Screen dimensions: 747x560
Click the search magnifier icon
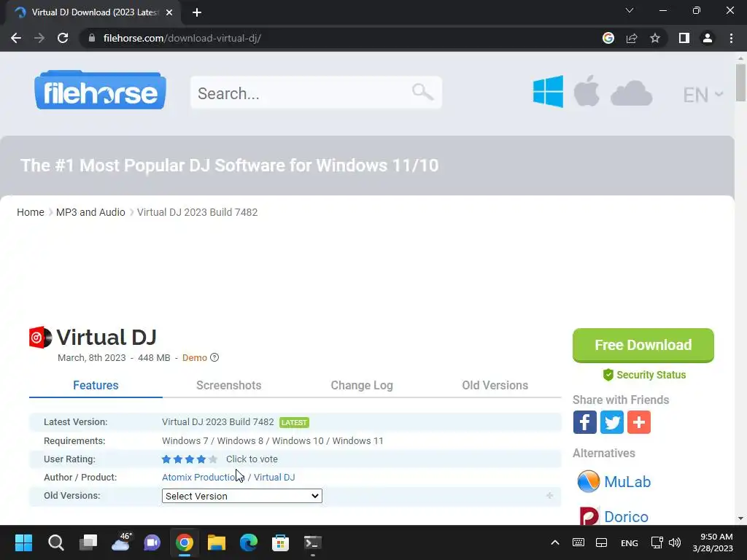(422, 92)
